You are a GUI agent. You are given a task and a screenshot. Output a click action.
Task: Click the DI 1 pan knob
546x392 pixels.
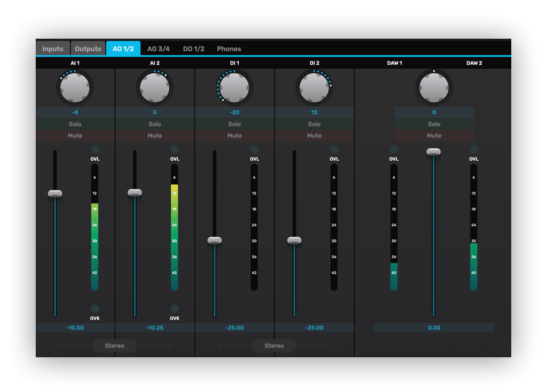[234, 88]
